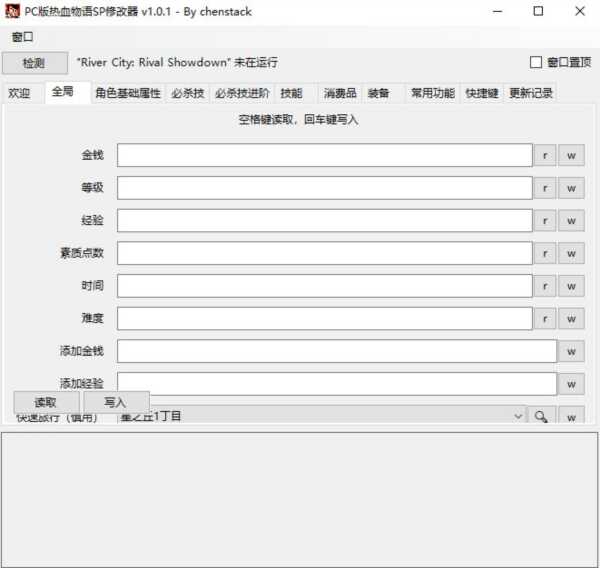Select the 快捷键 tab
Screen dimensions: 600x568
coord(482,93)
